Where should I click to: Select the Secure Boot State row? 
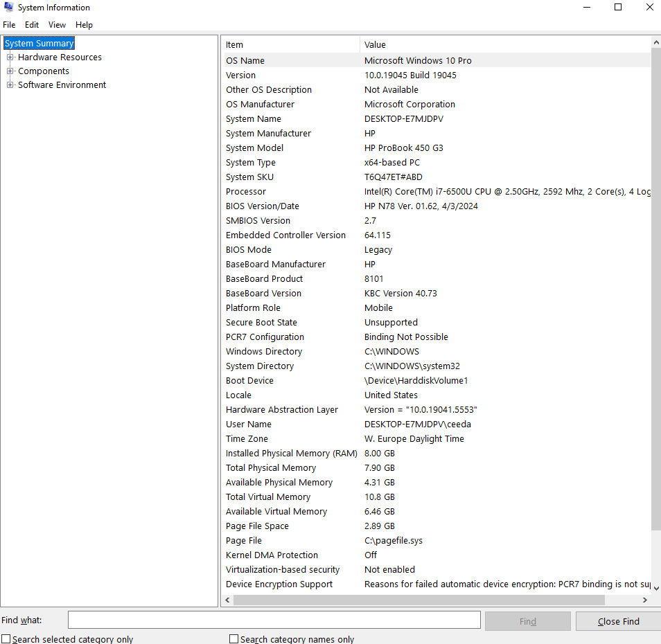436,322
